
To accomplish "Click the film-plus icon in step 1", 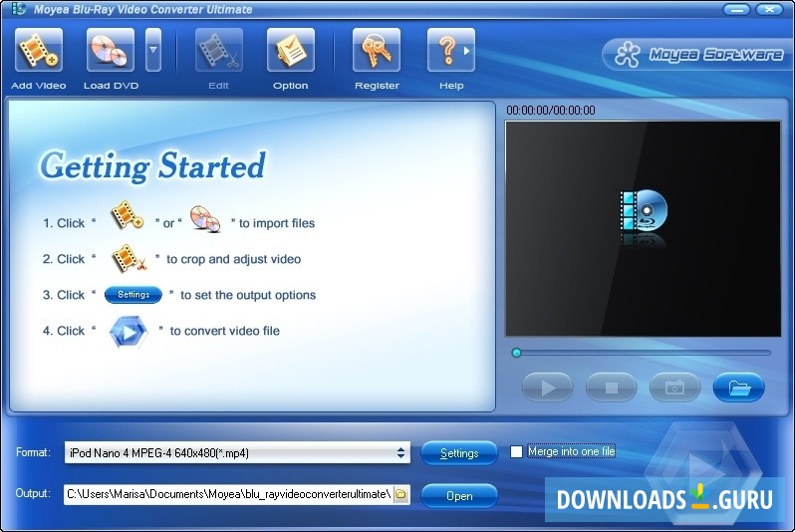I will tap(127, 215).
